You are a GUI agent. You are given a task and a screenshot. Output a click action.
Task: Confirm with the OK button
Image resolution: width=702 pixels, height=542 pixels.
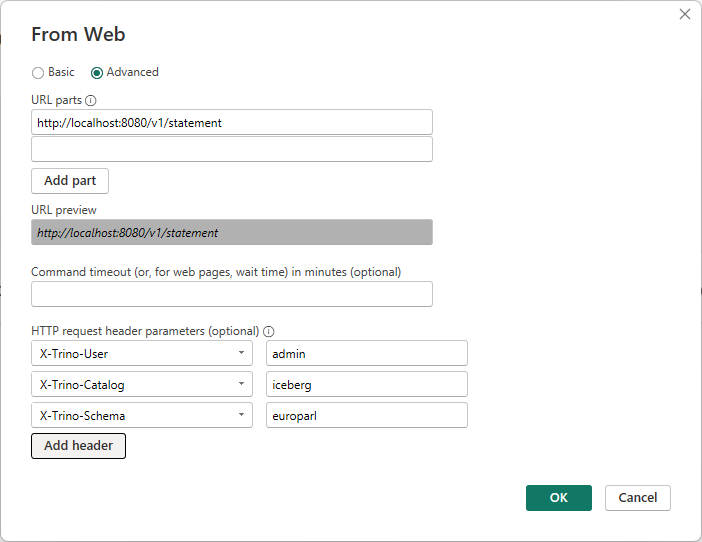point(558,498)
